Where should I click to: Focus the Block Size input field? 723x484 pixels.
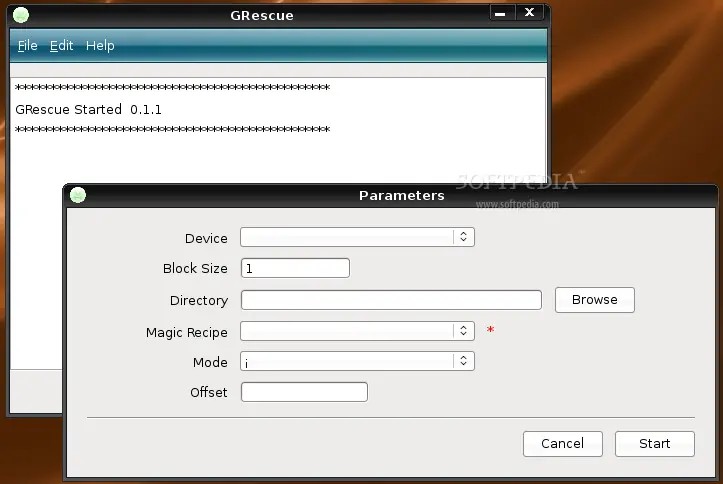(x=295, y=268)
